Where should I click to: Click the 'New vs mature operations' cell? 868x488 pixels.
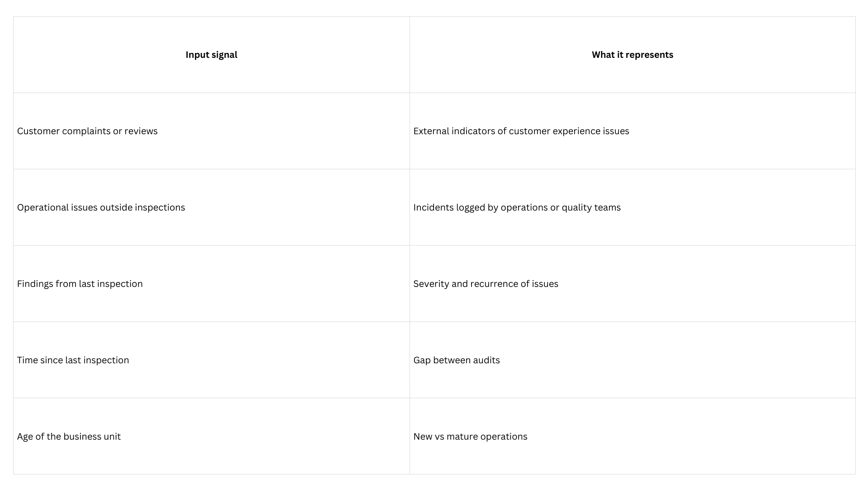pos(470,436)
